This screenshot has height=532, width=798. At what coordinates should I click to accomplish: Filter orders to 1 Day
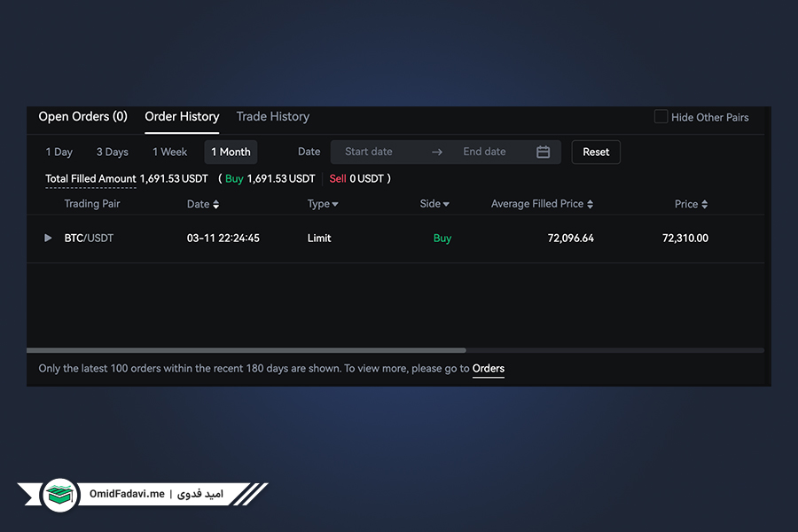pyautogui.click(x=59, y=152)
